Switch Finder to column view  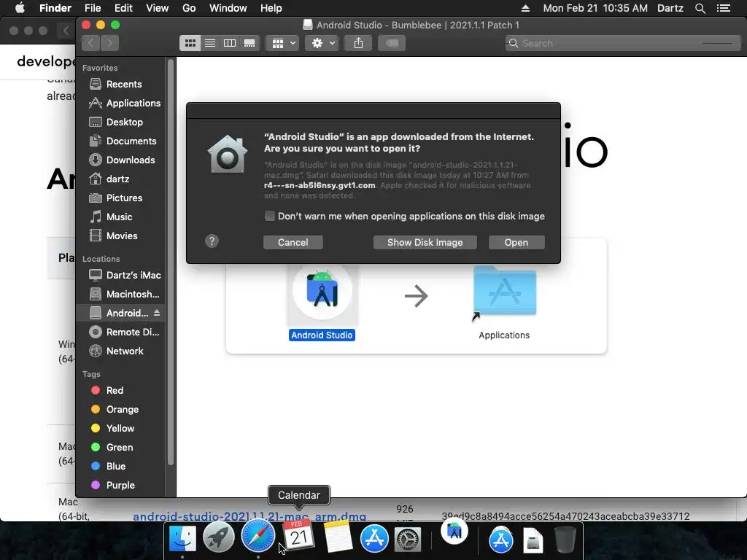(x=230, y=43)
